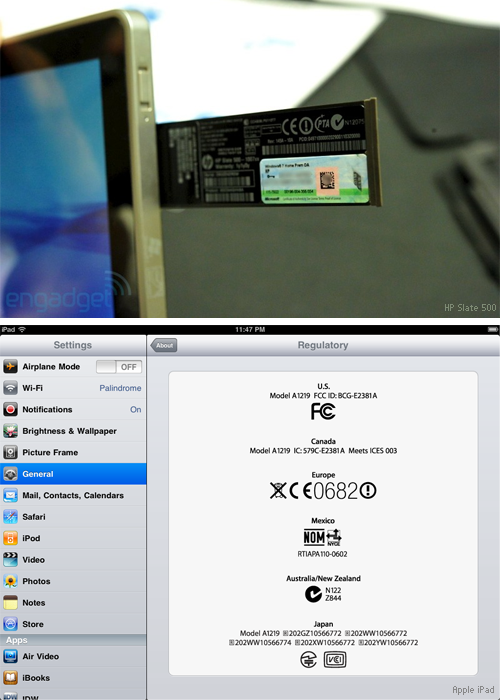Tap the FCC ID: BCG-E2381A text
The width and height of the screenshot is (500, 700).
pos(345,396)
